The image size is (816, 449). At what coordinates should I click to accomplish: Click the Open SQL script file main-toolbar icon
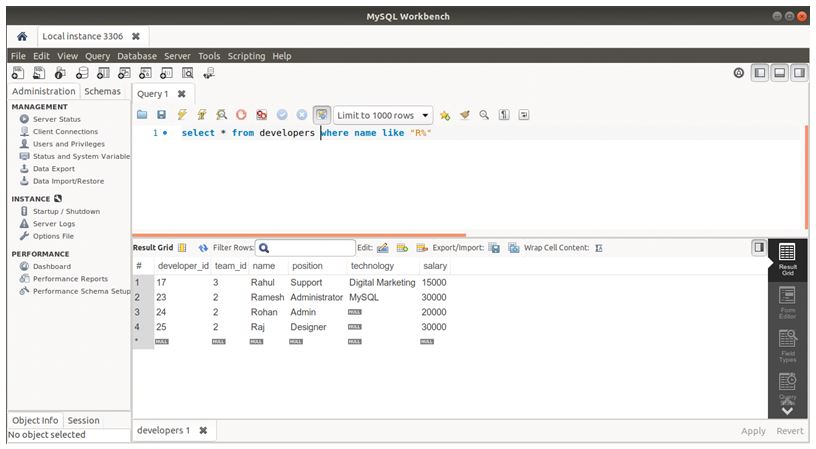click(39, 73)
